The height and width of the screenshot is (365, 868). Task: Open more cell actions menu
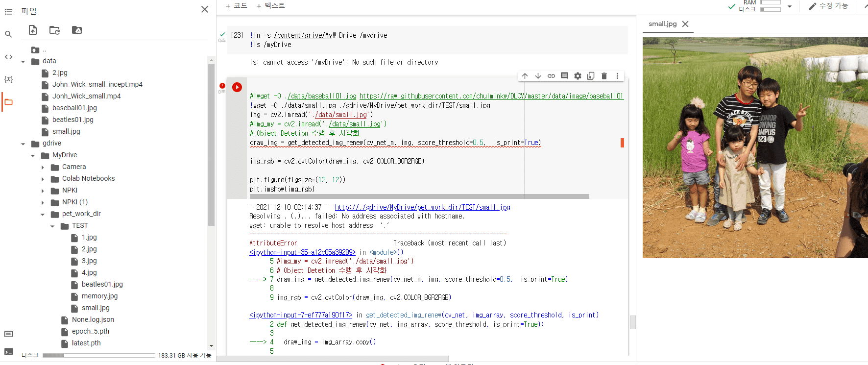(617, 76)
